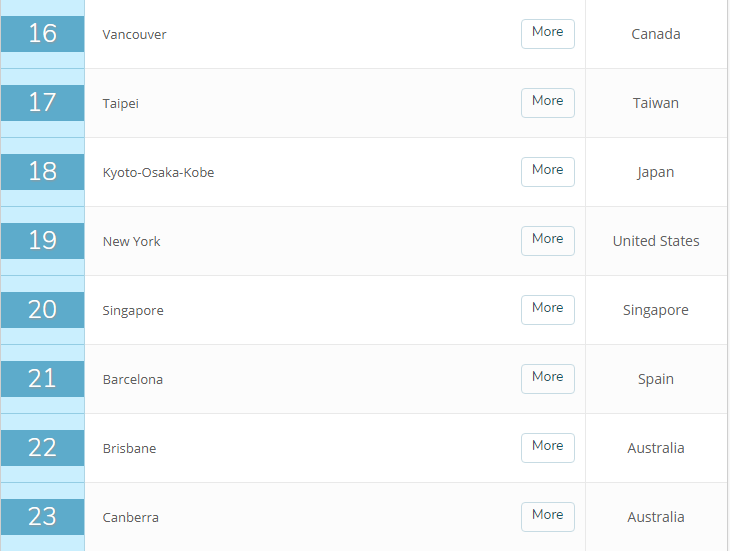The height and width of the screenshot is (551, 730).
Task: Select the Taiwan country cell
Action: (x=656, y=103)
